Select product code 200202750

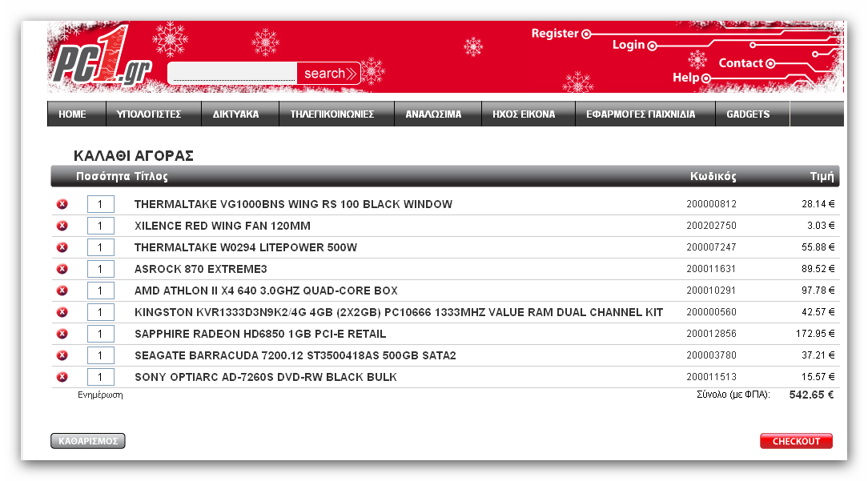click(x=711, y=226)
